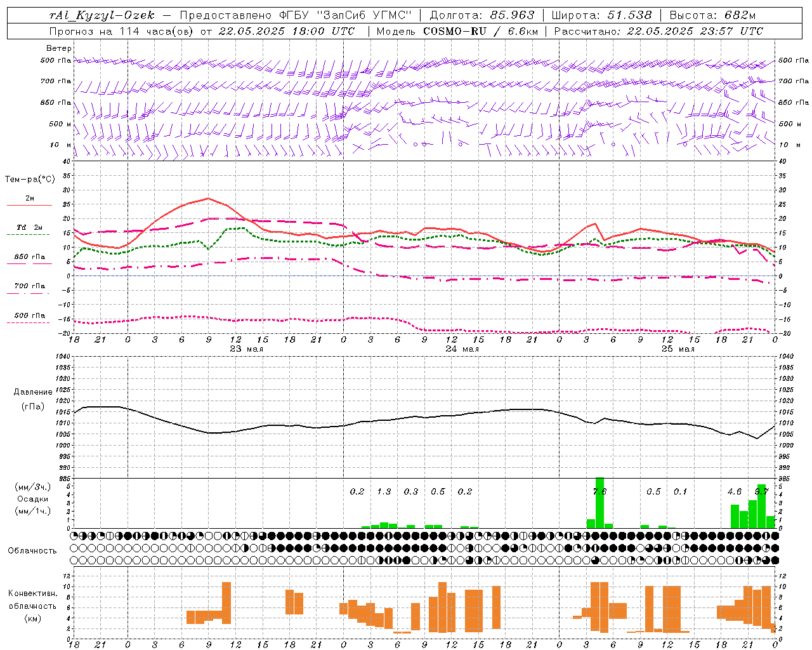The width and height of the screenshot is (812, 650).
Task: Select the Прогноз на 114 часа(ов) text
Action: point(122,31)
